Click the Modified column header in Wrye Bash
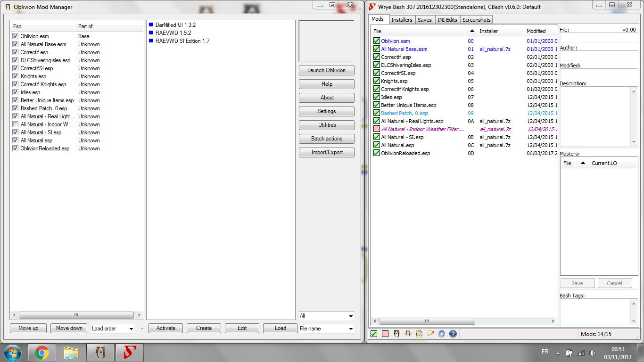This screenshot has width=644, height=362. (x=541, y=31)
